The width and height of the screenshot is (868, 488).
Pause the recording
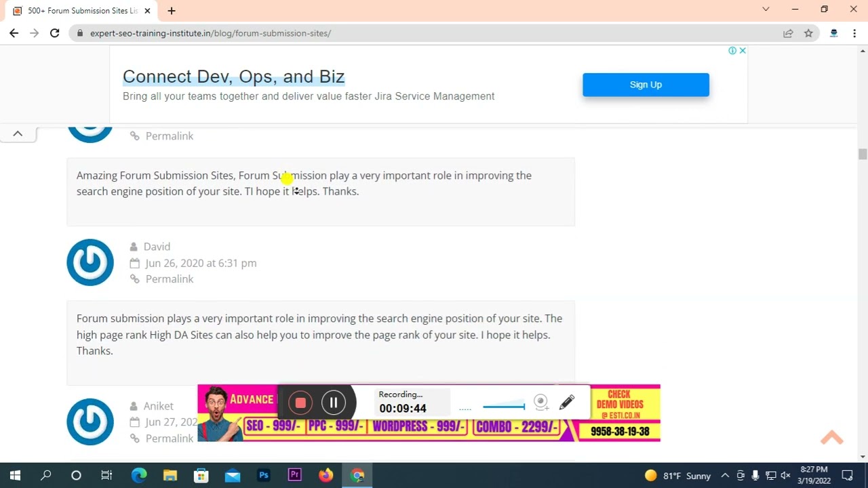334,403
